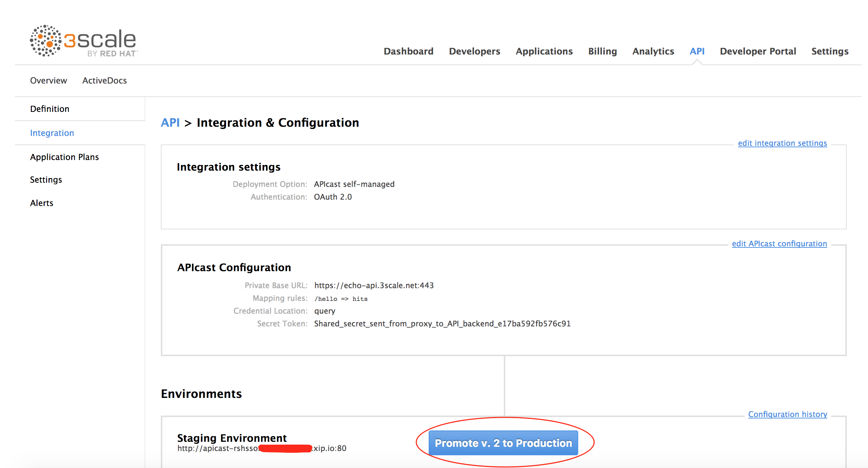Open sidebar Settings entry
Image resolution: width=868 pixels, height=468 pixels.
(x=46, y=180)
